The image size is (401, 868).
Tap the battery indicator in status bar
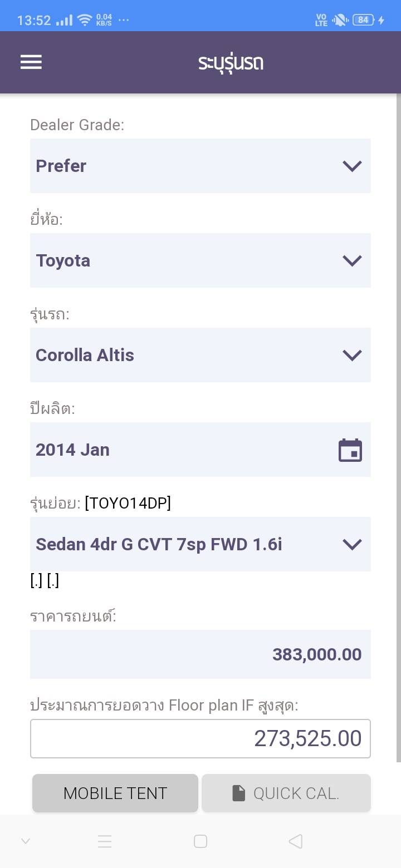point(363,20)
